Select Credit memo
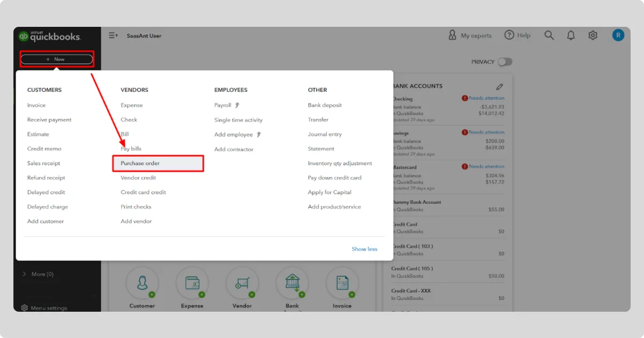This screenshot has width=644, height=338. tap(45, 149)
